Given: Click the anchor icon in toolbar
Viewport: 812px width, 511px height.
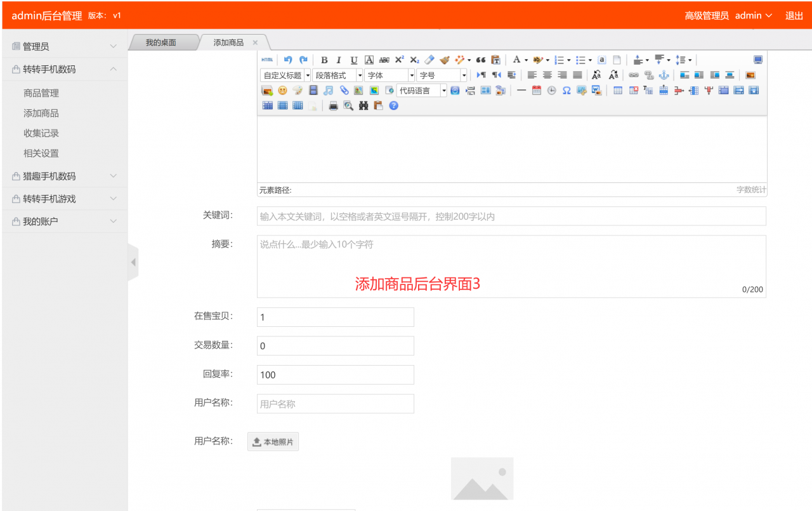Looking at the screenshot, I should click(x=664, y=75).
